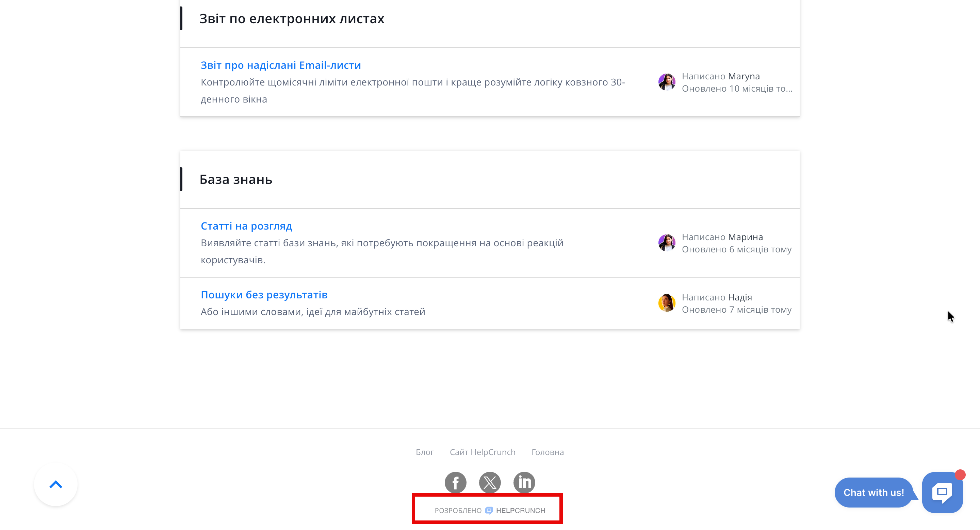Screen dimensions: 980x530
Task: Open article Звіт про надіслані Email-листи
Action: 281,65
